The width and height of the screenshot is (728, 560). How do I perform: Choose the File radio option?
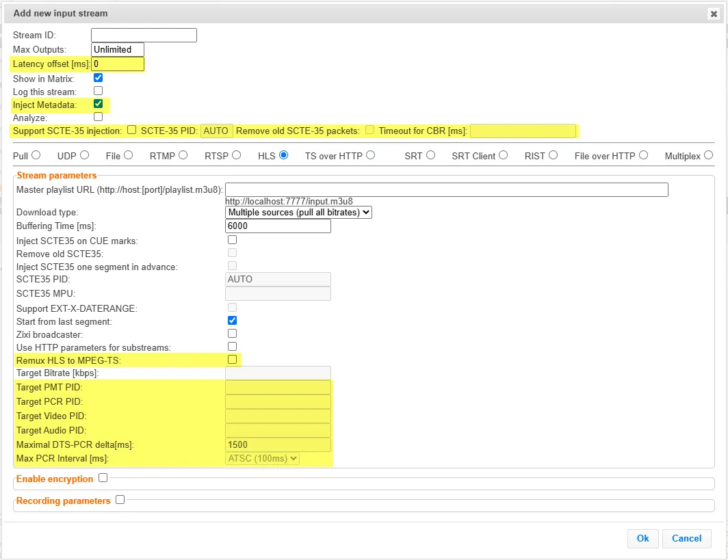[128, 155]
